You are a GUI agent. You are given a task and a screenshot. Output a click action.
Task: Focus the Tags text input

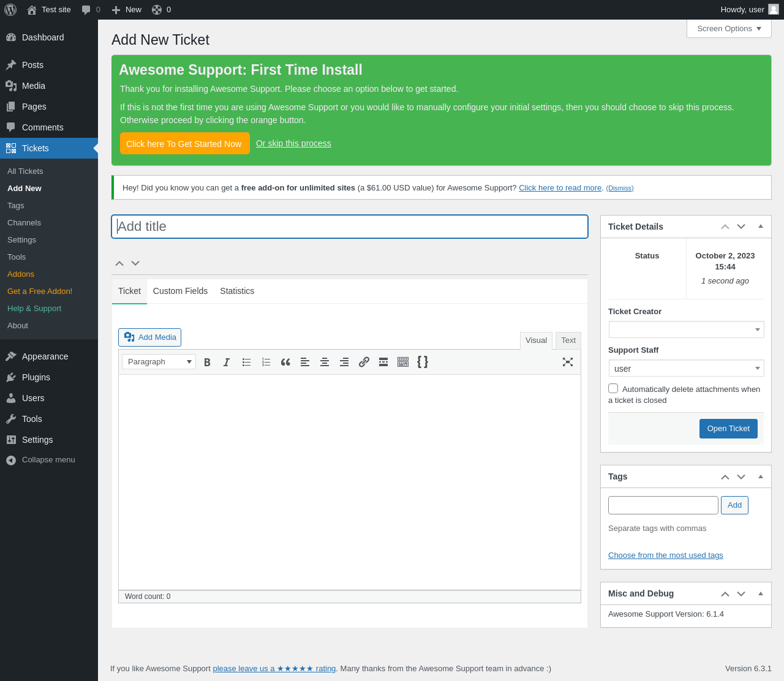663,505
